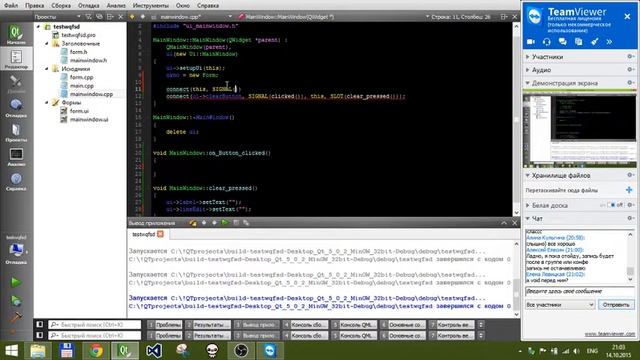Open the Все участники recipient dropdown
This screenshot has height=360, width=640.
(560, 304)
